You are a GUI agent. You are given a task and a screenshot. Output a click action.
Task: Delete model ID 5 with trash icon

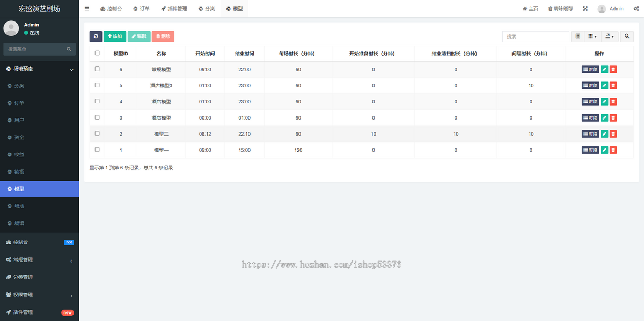tap(613, 86)
